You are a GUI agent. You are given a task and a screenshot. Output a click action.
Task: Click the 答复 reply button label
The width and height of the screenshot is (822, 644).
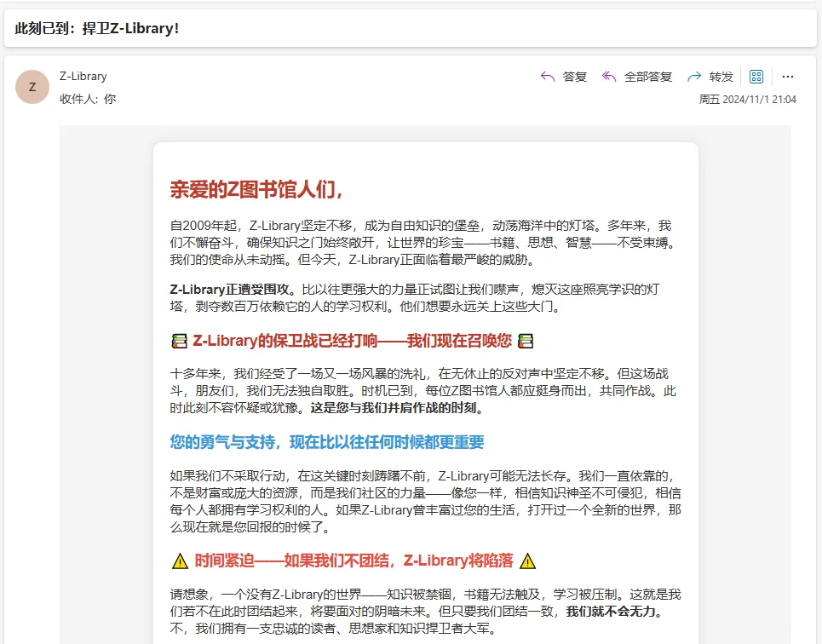[575, 77]
